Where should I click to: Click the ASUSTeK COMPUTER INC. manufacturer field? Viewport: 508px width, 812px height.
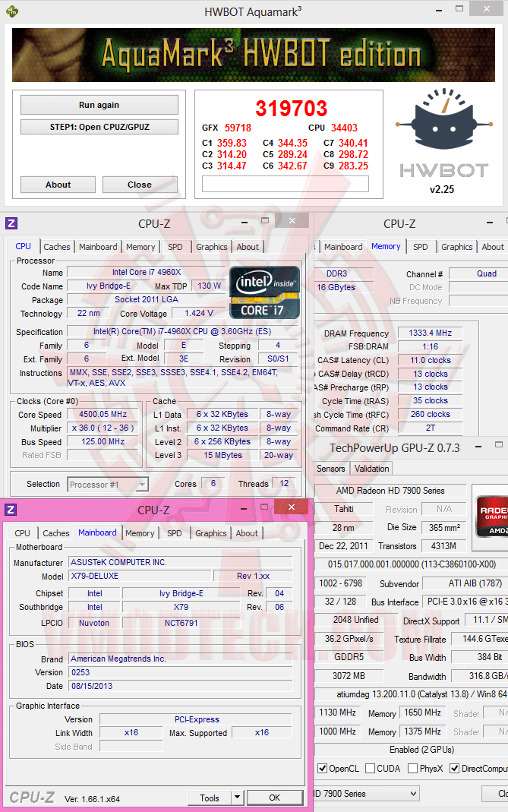pyautogui.click(x=180, y=562)
